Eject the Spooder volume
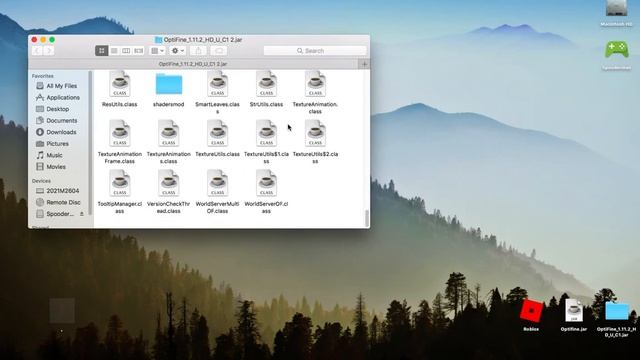This screenshot has width=640, height=360. pyautogui.click(x=82, y=214)
